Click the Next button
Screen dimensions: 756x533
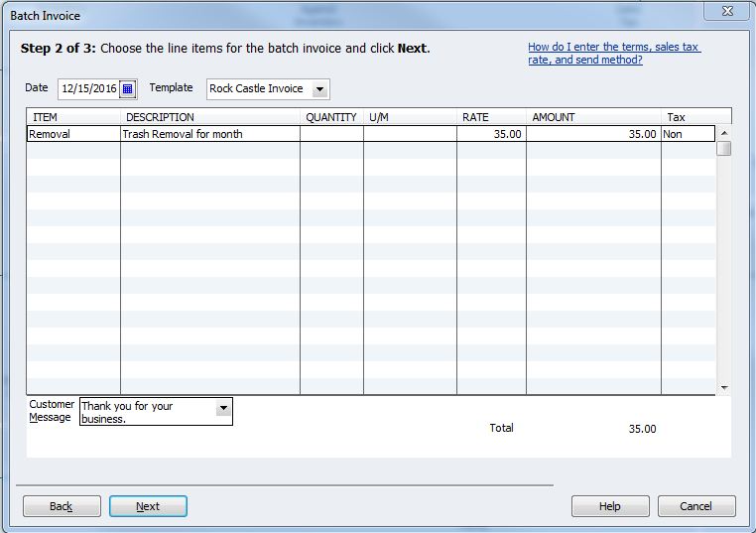pos(148,506)
